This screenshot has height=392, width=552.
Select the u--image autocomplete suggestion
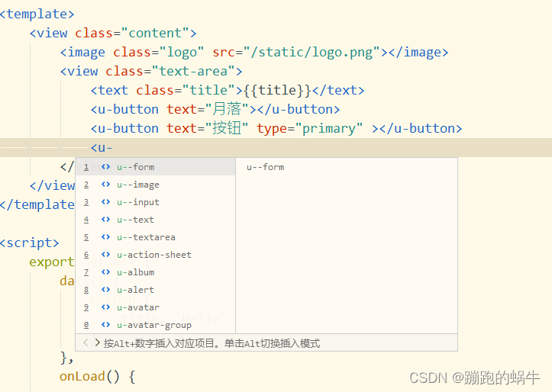point(155,185)
